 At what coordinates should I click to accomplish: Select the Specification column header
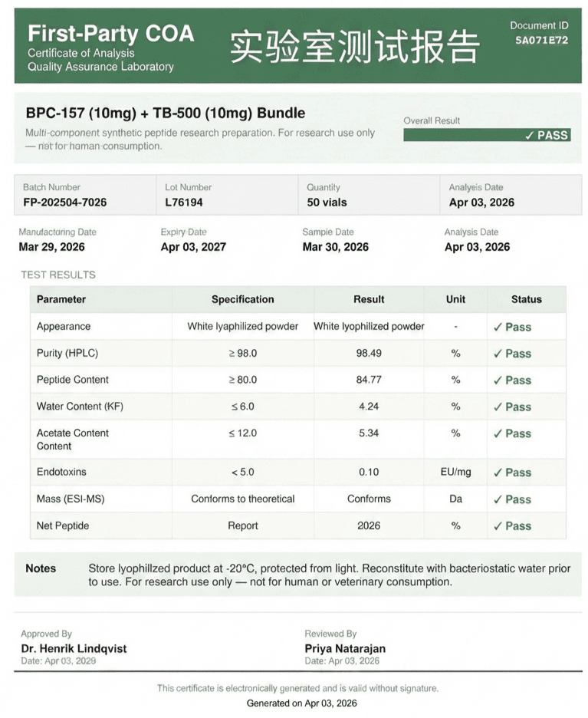[x=242, y=299]
